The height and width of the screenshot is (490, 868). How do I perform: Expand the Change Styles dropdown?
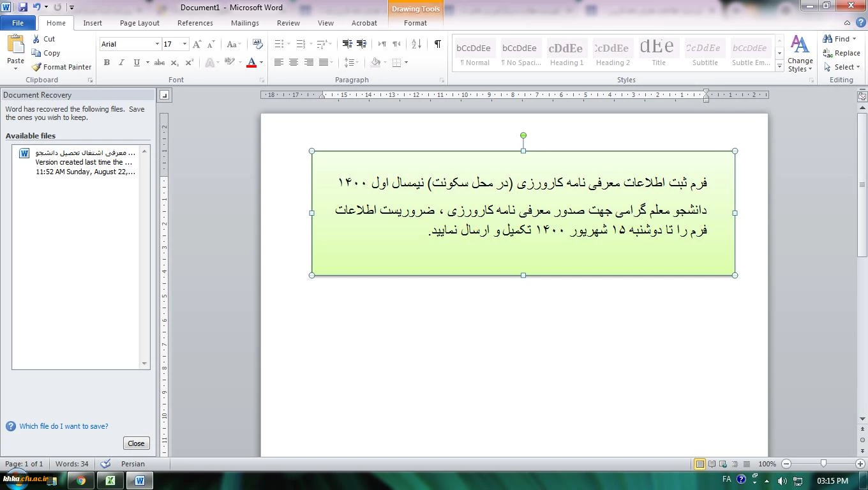tap(800, 54)
